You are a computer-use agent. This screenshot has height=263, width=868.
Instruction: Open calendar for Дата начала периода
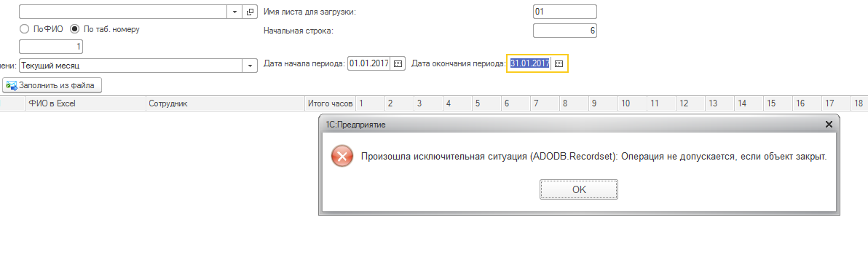pyautogui.click(x=398, y=63)
